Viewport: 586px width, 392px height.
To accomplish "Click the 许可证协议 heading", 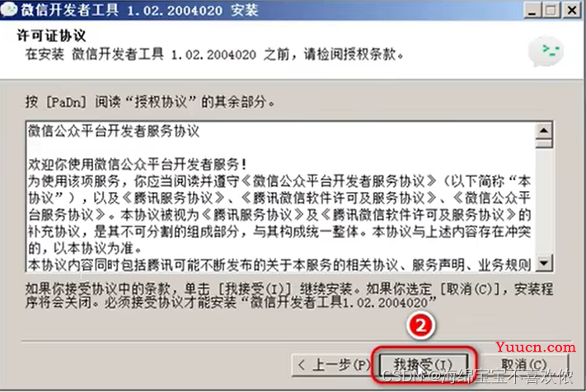I will click(x=51, y=36).
